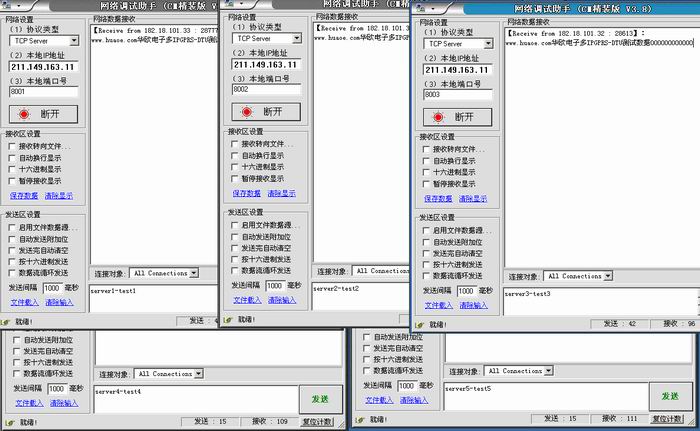Toggle 暂停接收显示 in the port 8003 window
The width and height of the screenshot is (700, 431).
(x=426, y=184)
